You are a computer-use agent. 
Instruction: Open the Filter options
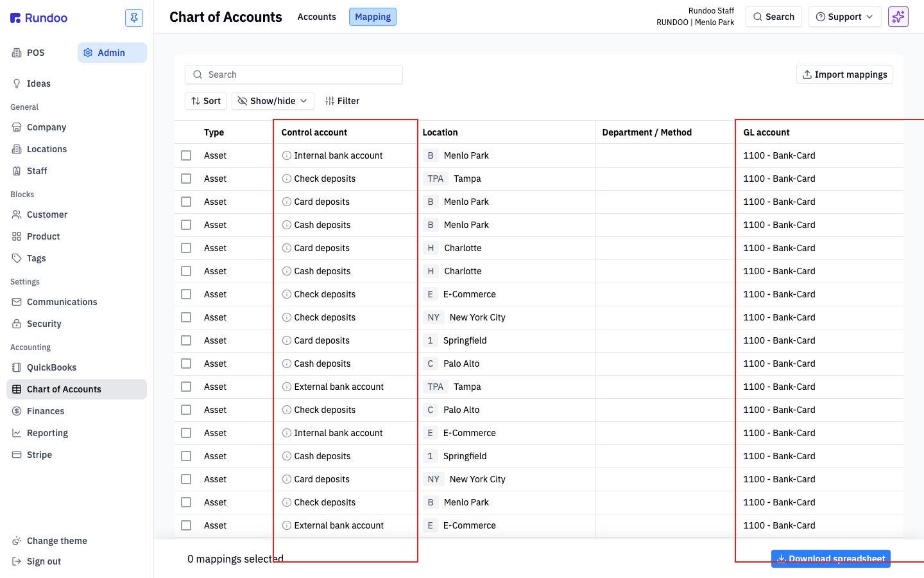click(x=342, y=101)
